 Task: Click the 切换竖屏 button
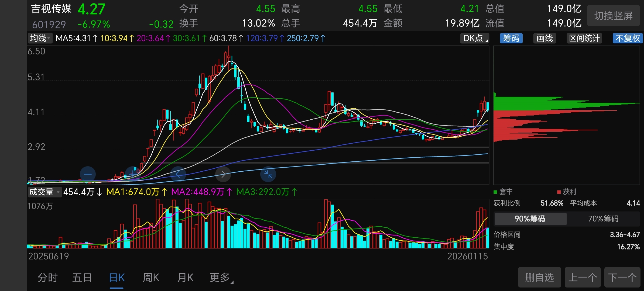pyautogui.click(x=613, y=16)
